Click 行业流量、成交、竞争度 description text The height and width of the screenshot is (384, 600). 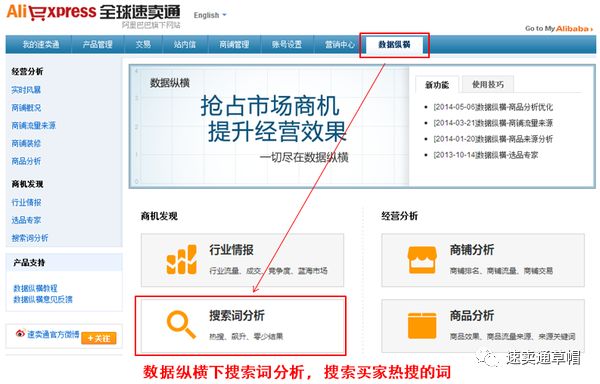[268, 271]
